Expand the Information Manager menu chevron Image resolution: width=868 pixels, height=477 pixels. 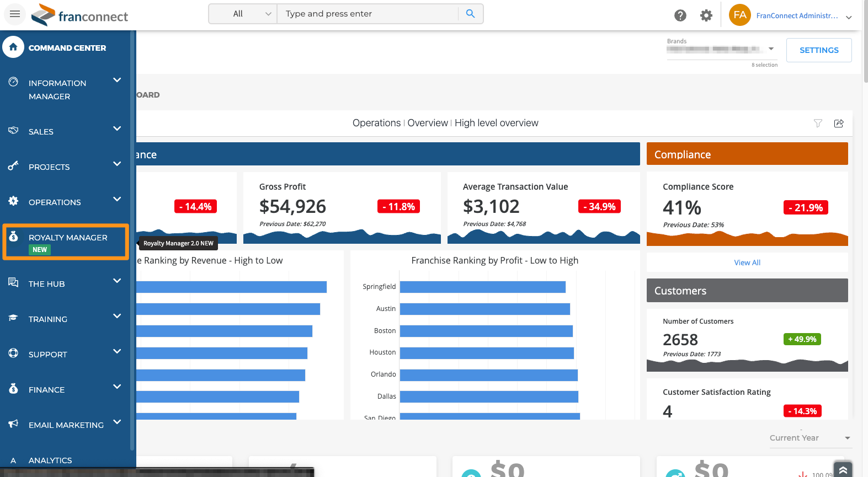tap(117, 80)
